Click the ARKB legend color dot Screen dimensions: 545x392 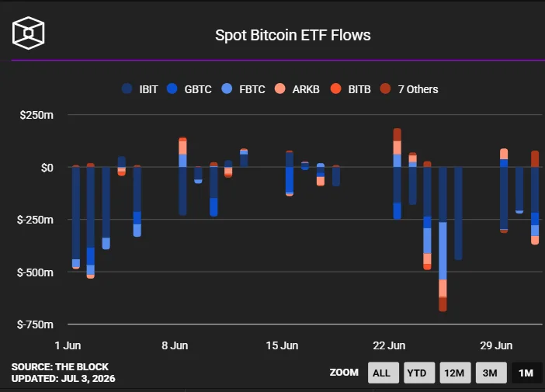click(x=279, y=88)
